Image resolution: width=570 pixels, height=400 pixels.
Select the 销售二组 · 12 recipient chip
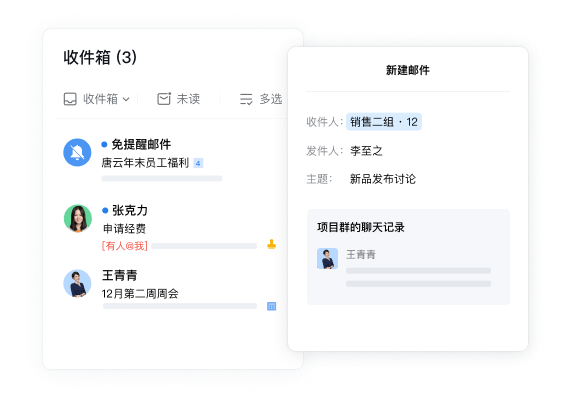[x=384, y=122]
